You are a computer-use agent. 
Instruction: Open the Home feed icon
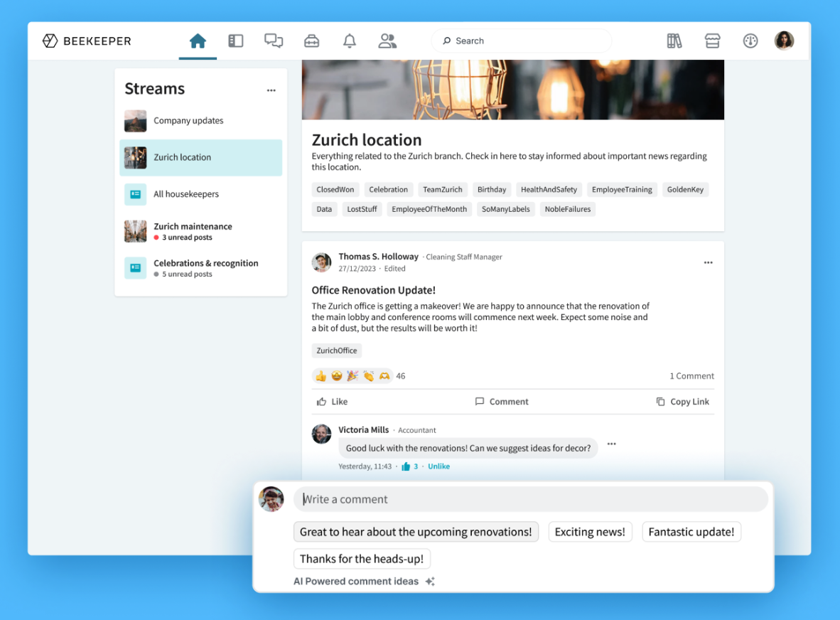[198, 41]
